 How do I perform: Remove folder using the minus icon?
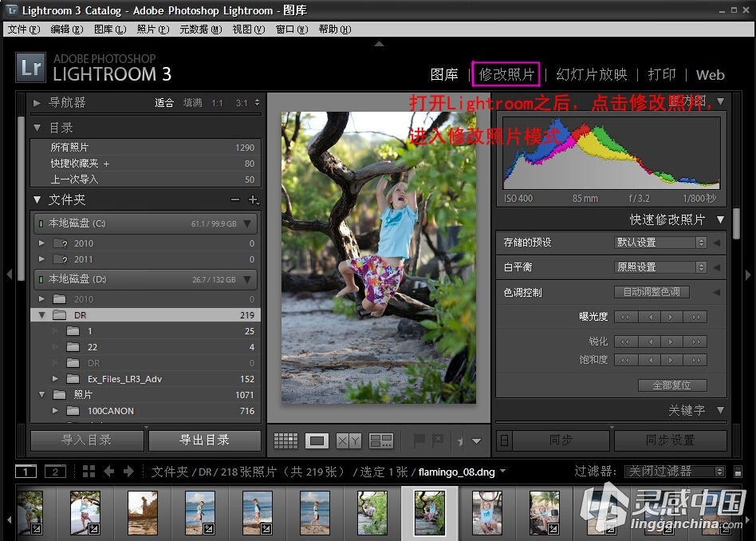point(234,199)
